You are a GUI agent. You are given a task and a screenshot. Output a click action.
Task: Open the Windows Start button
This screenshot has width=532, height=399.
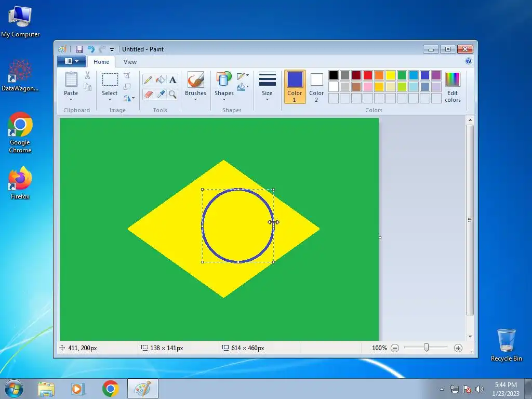[x=14, y=389]
